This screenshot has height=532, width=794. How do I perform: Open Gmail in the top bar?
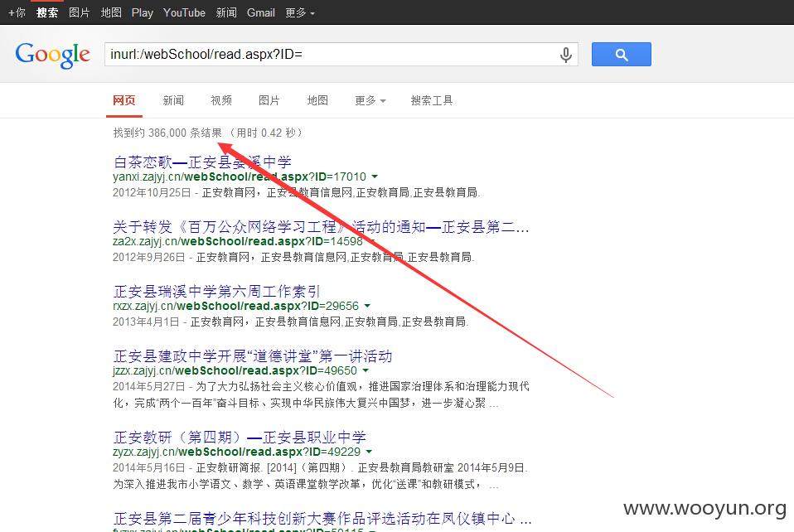(261, 12)
